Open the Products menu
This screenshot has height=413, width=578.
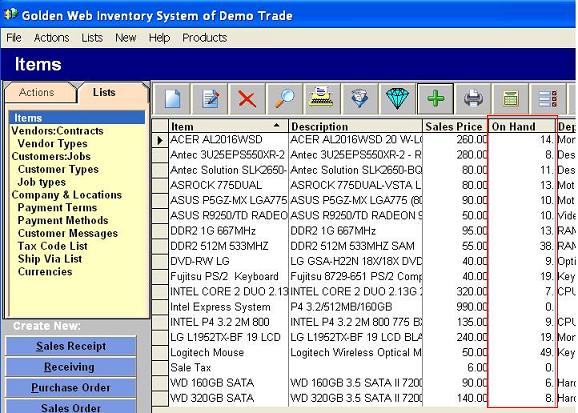click(205, 38)
